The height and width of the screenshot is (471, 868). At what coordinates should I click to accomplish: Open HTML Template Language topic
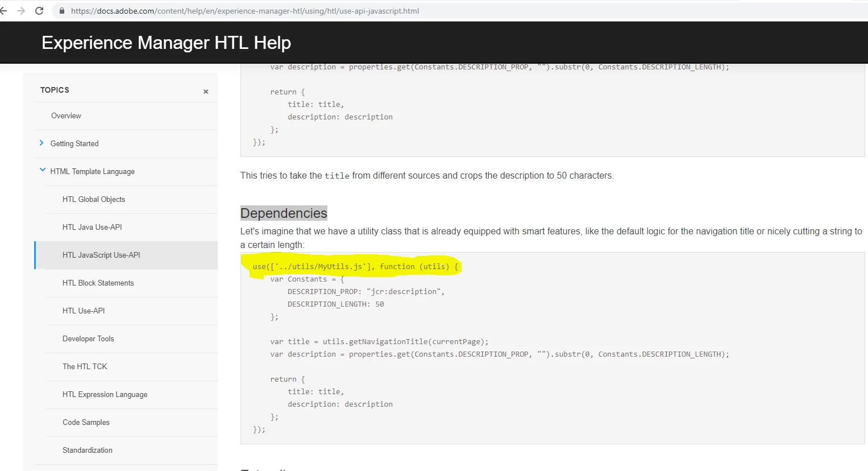92,172
